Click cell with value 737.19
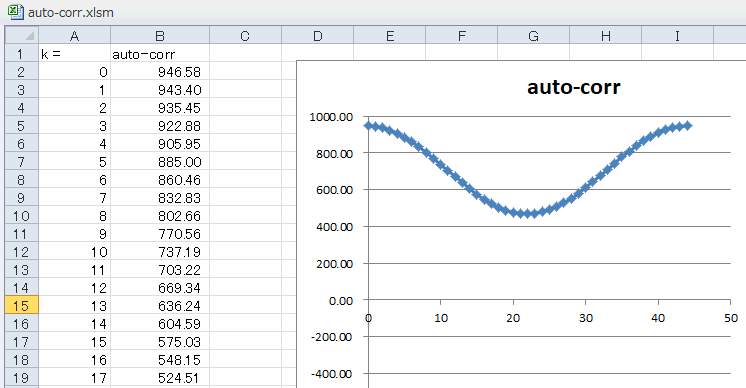 160,252
